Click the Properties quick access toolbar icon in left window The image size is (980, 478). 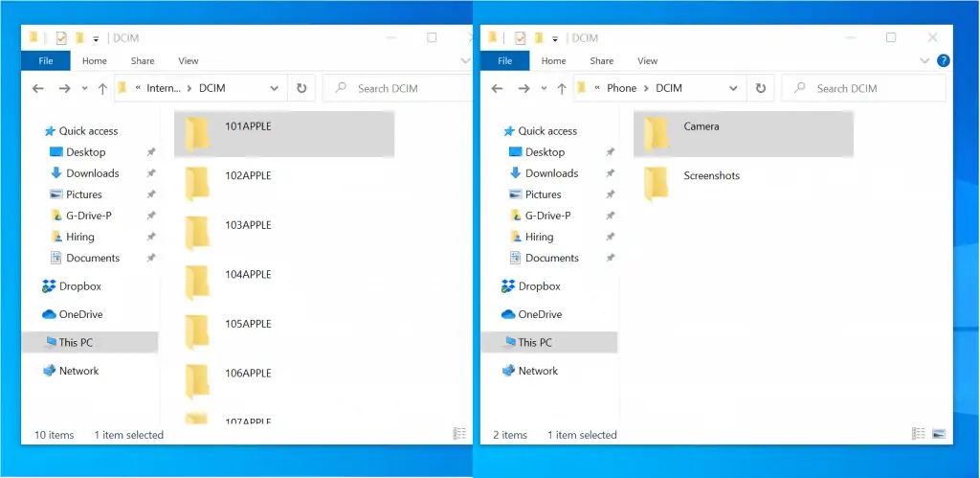(x=61, y=38)
